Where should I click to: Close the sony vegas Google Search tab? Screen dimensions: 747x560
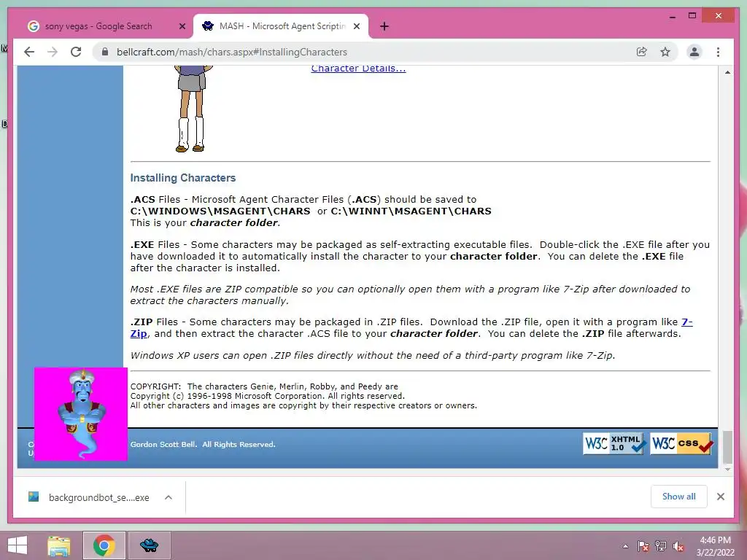(x=182, y=26)
